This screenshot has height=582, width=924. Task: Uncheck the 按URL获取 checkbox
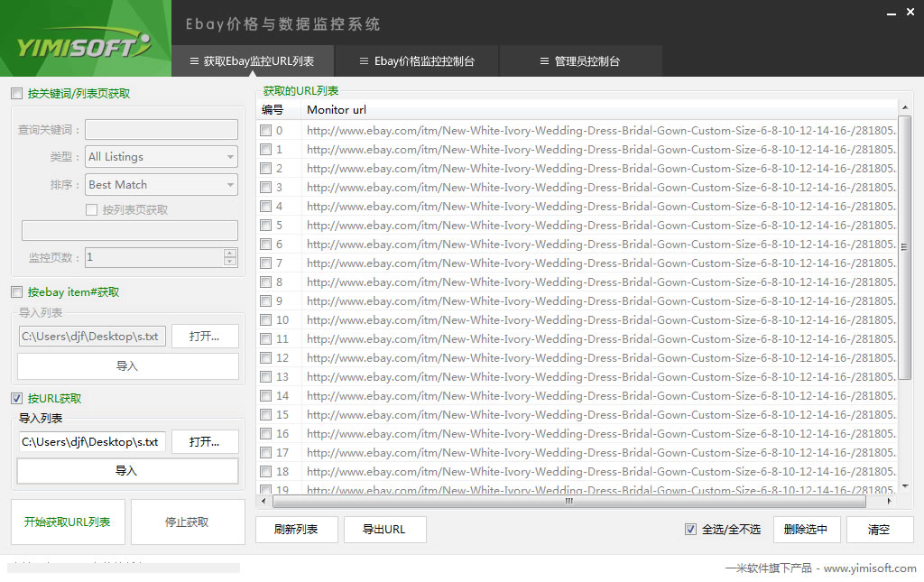17,399
